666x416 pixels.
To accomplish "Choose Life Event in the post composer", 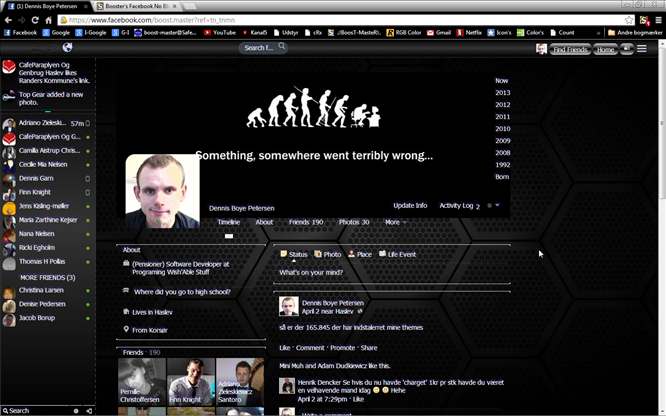I will [398, 254].
